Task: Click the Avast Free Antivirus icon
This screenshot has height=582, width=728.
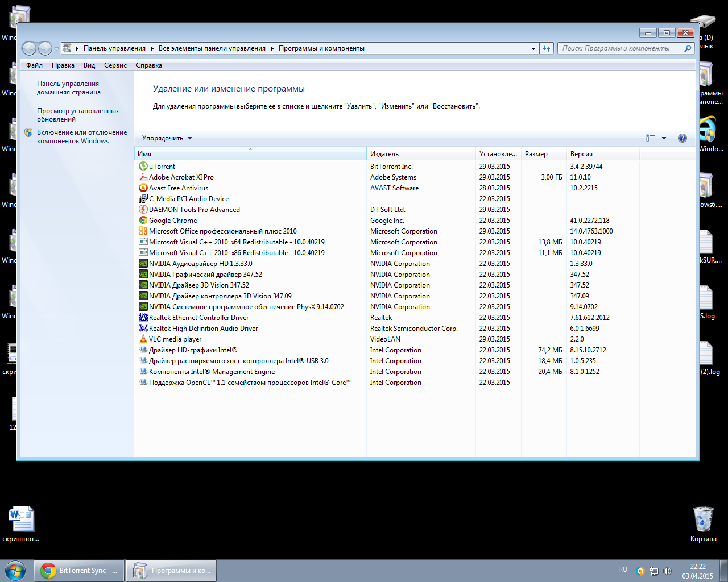Action: click(143, 188)
